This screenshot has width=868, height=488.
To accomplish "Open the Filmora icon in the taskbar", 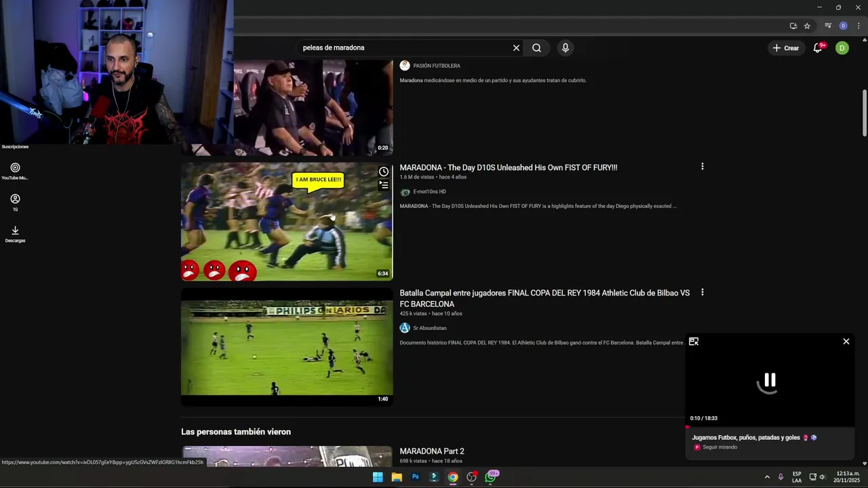I will (434, 477).
